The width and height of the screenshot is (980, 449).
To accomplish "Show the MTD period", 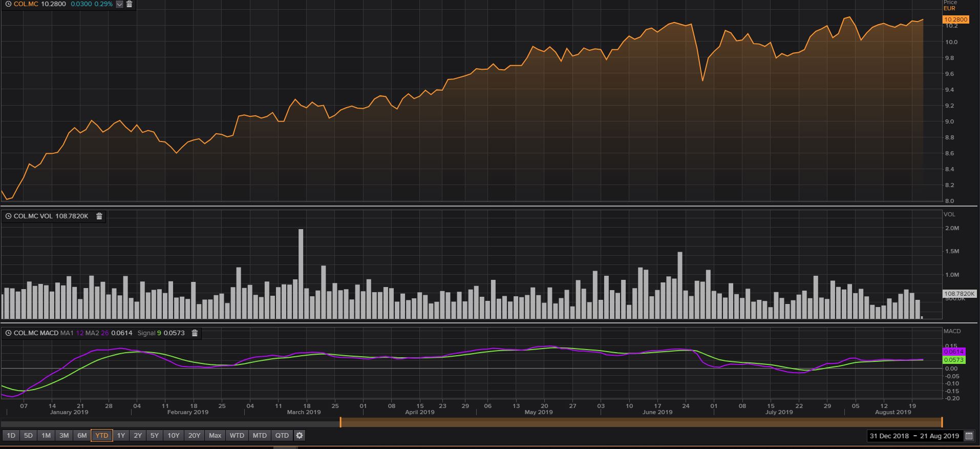I will pyautogui.click(x=260, y=436).
